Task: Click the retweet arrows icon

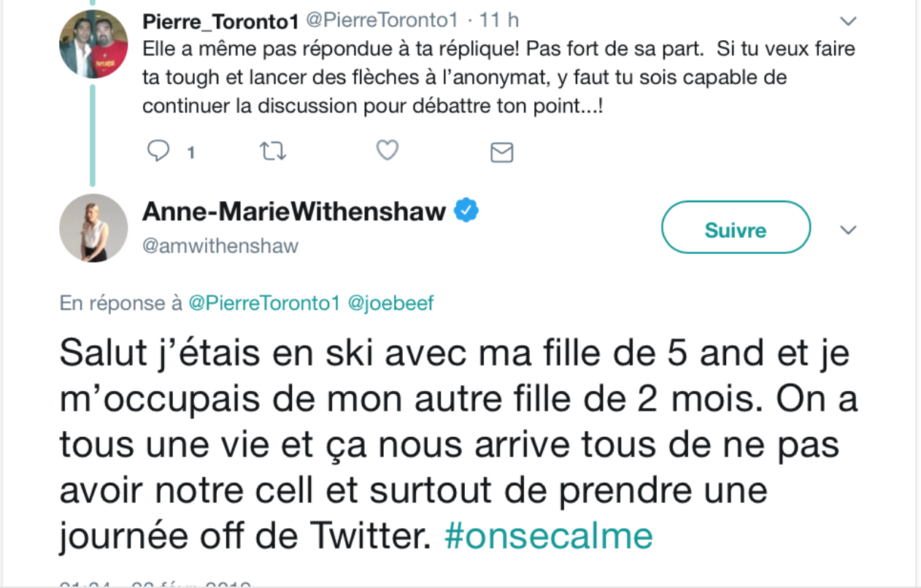Action: pyautogui.click(x=273, y=151)
